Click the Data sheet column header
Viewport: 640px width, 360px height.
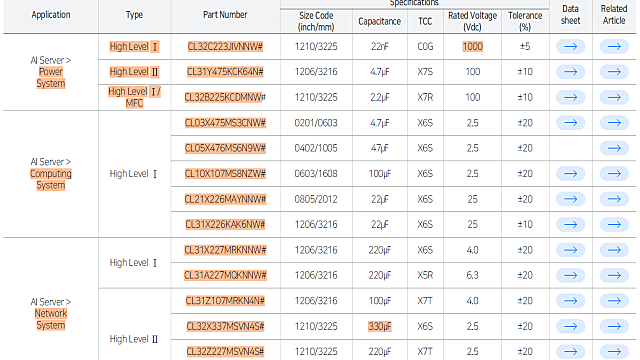point(570,15)
